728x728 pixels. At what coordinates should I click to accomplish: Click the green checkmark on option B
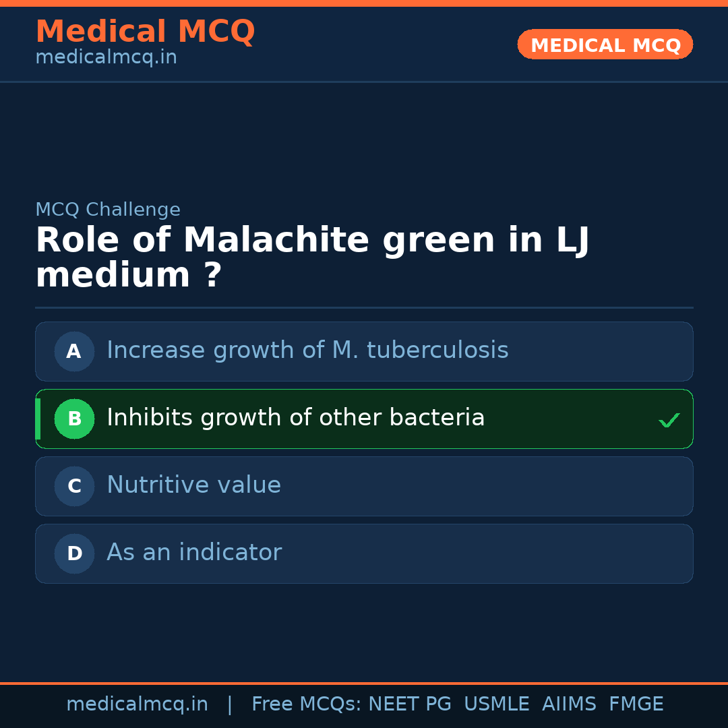pos(669,421)
